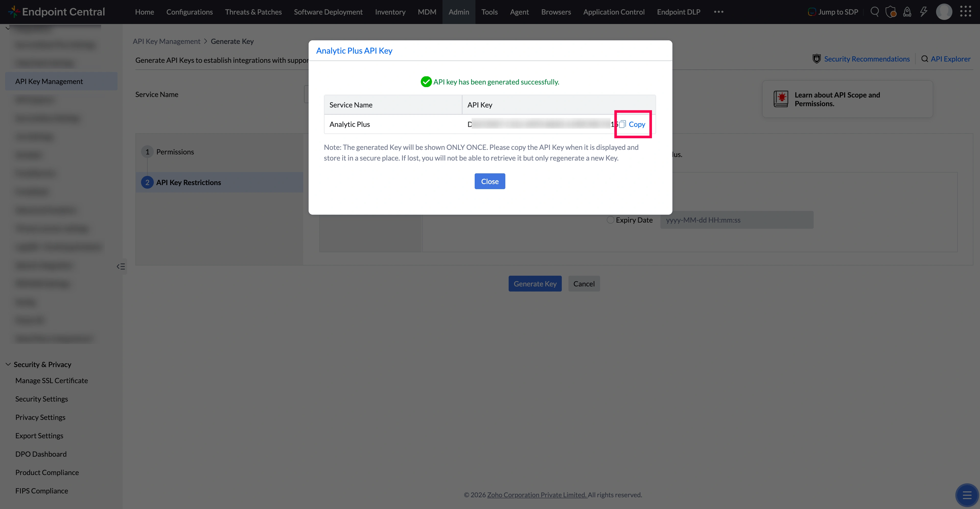Click the Cancel button

click(584, 284)
